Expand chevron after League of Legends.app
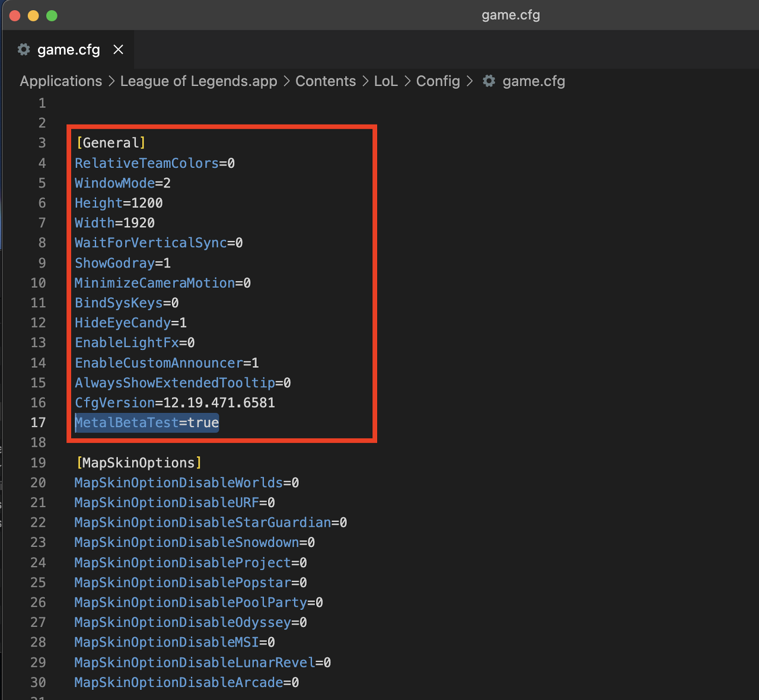Screen dimensions: 759x700 coord(286,81)
